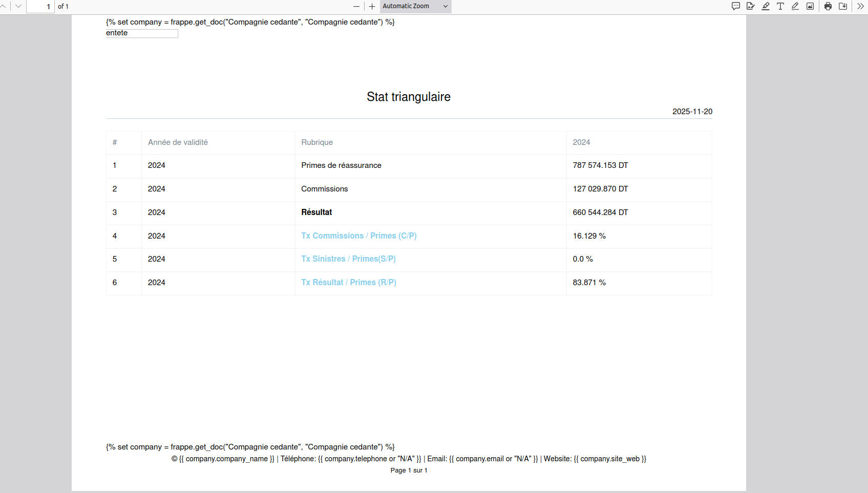Print the Stat triangulaire document
The width and height of the screenshot is (868, 493).
(x=828, y=6)
